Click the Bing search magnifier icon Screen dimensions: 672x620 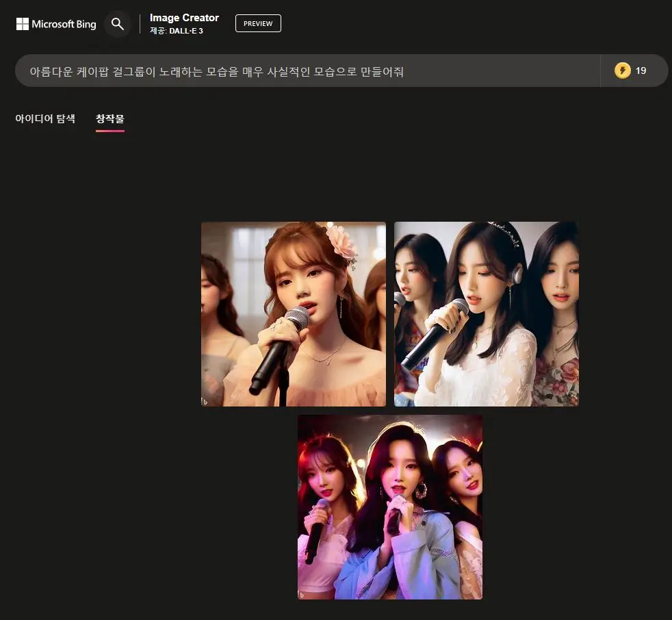pyautogui.click(x=117, y=24)
